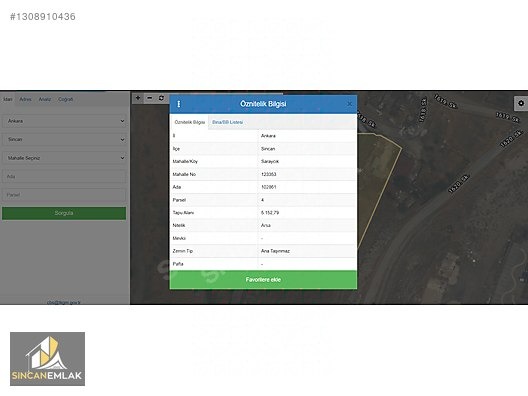Viewport: 528px width, 396px height.
Task: Click the Favorilere ekle button
Action: tap(263, 280)
